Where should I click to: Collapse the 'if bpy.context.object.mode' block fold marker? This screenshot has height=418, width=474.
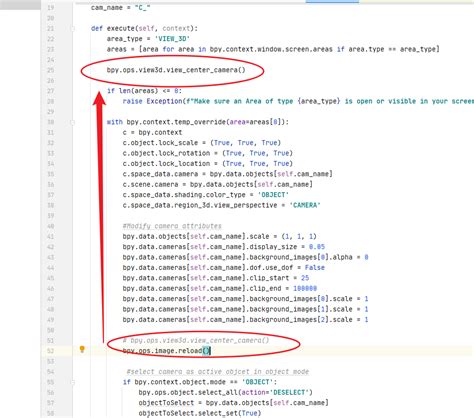click(x=73, y=382)
